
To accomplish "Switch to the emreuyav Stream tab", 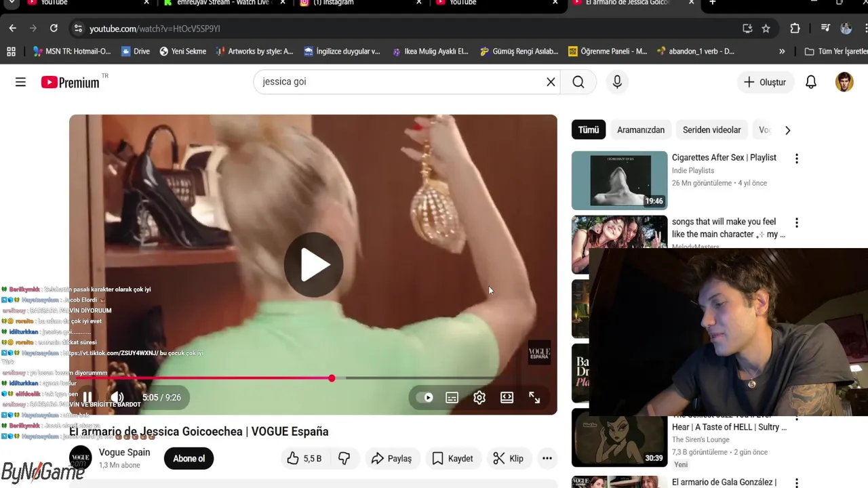I will pos(224,3).
